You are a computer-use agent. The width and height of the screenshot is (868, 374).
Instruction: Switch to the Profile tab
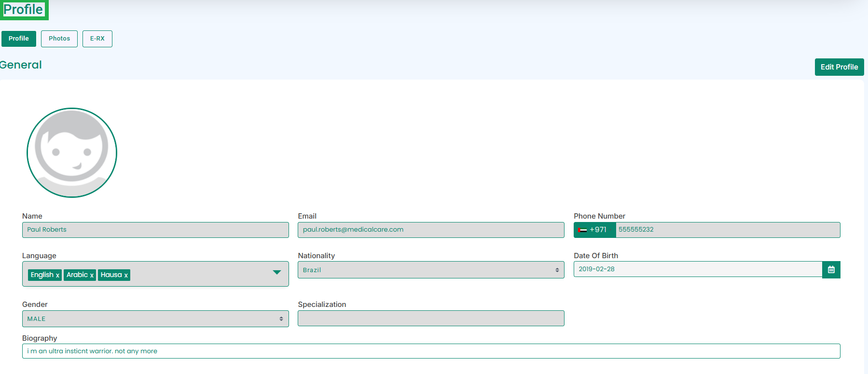pos(19,39)
